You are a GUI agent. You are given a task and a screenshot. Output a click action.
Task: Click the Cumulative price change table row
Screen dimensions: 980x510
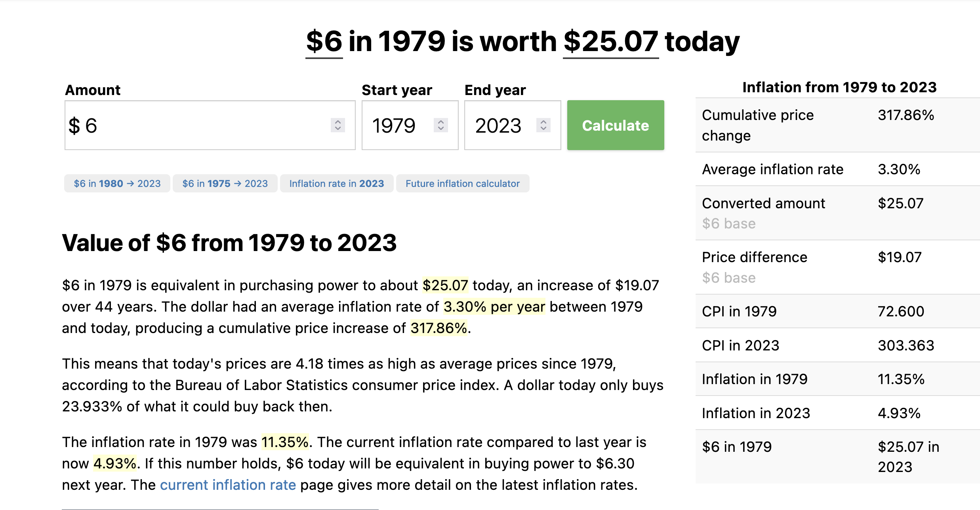[x=837, y=125]
